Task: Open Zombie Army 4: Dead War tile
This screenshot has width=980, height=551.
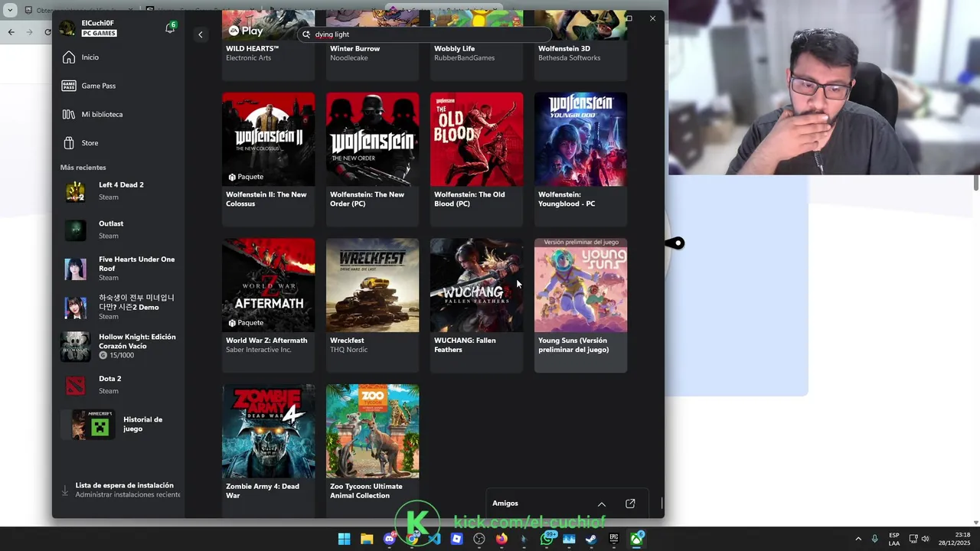Action: tap(268, 451)
